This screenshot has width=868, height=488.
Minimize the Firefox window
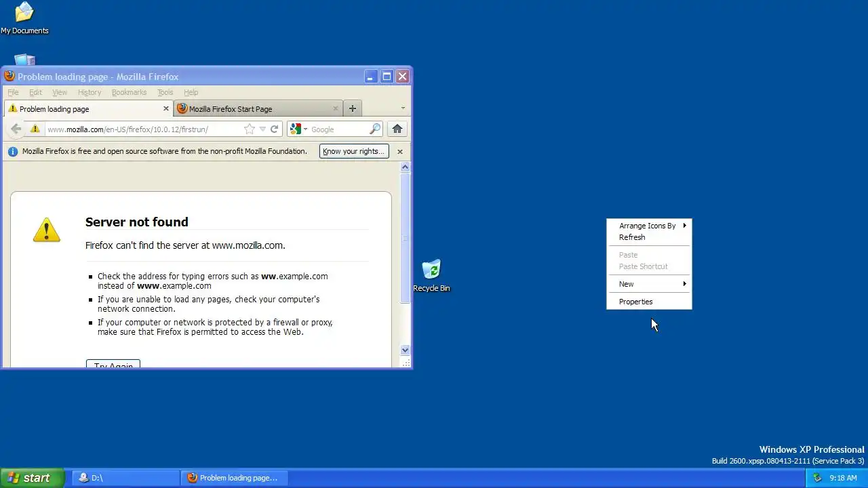[x=370, y=77]
